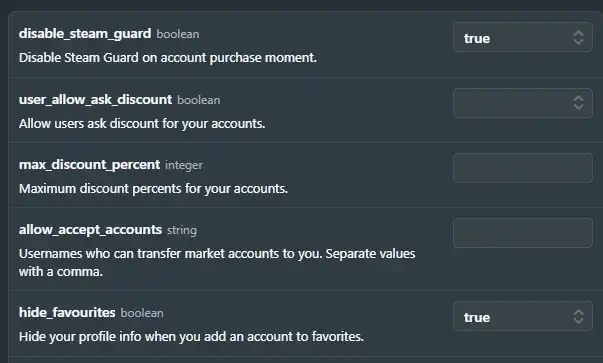
Task: Click the max_discount_percent parameter name
Action: [x=89, y=165]
